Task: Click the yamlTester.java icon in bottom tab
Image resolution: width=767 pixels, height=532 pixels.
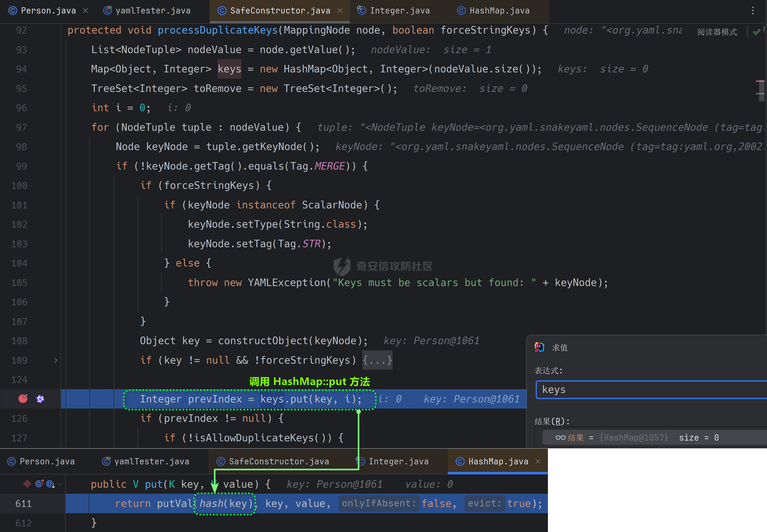Action: click(x=106, y=461)
